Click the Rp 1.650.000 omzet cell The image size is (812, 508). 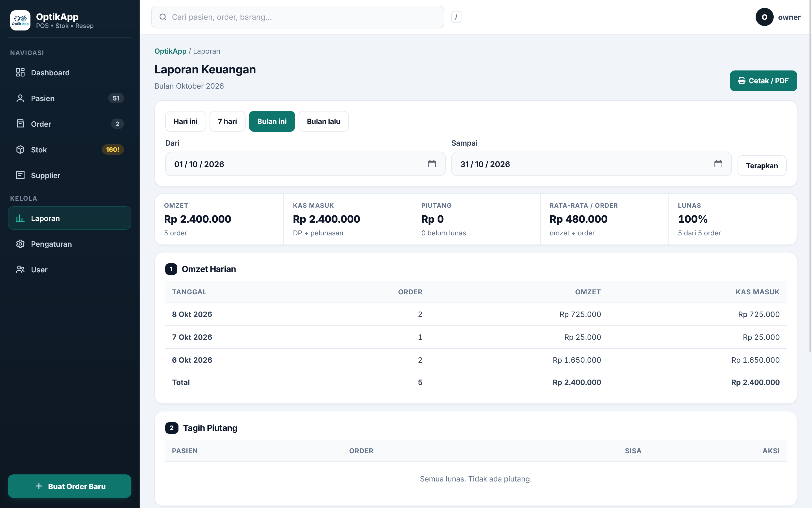coord(577,360)
